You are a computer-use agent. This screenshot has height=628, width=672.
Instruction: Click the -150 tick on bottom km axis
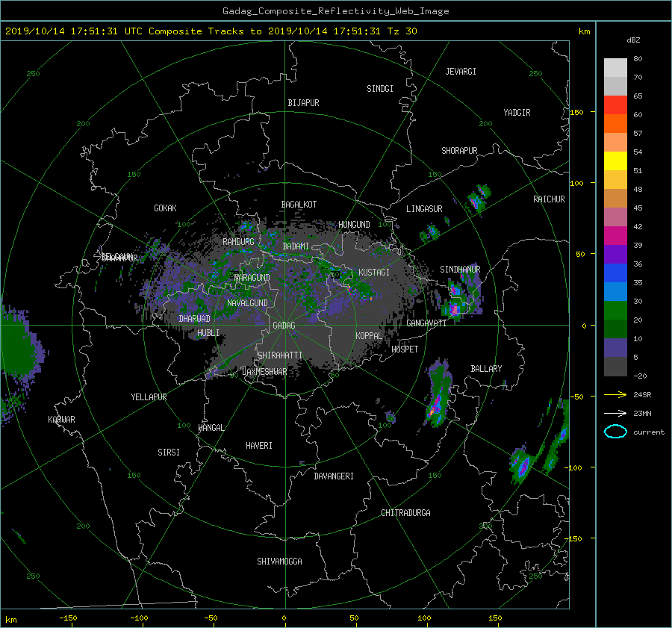[x=68, y=618]
